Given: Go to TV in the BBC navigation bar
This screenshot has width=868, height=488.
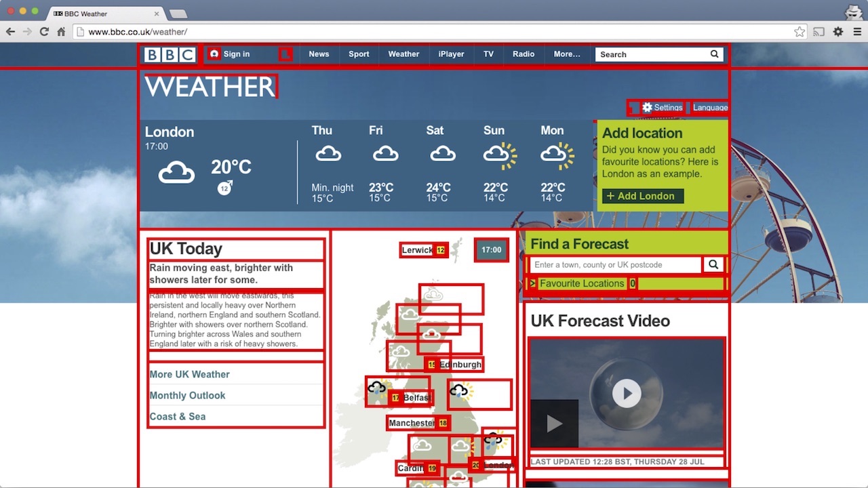Looking at the screenshot, I should click(488, 54).
